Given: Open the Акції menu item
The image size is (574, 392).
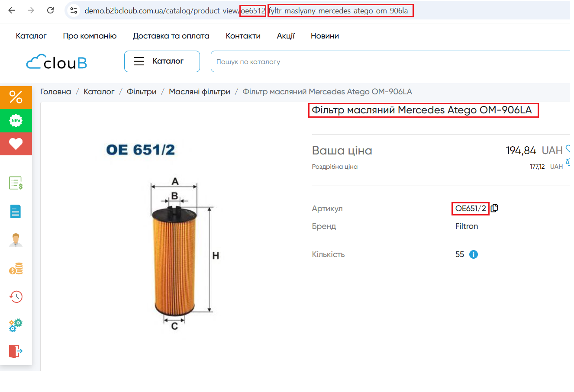Looking at the screenshot, I should [x=286, y=36].
